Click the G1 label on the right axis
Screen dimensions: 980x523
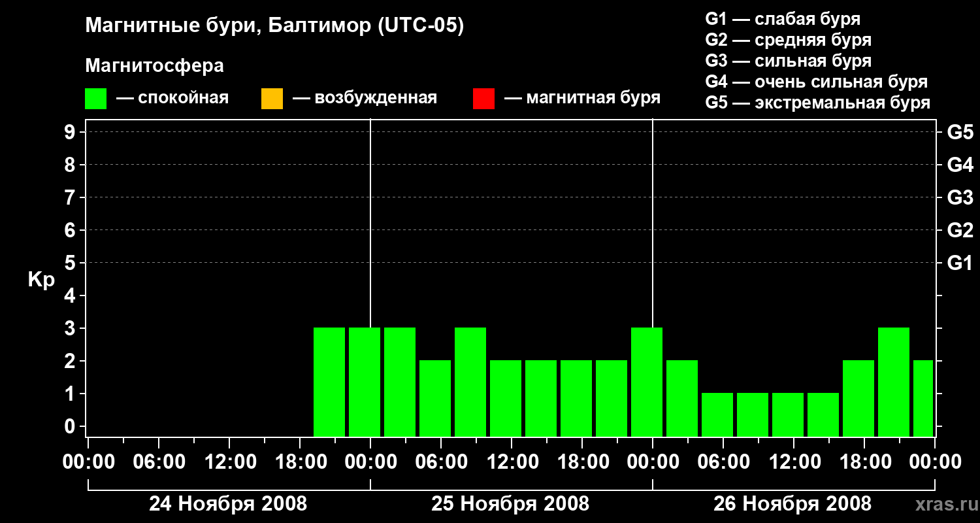click(x=960, y=263)
